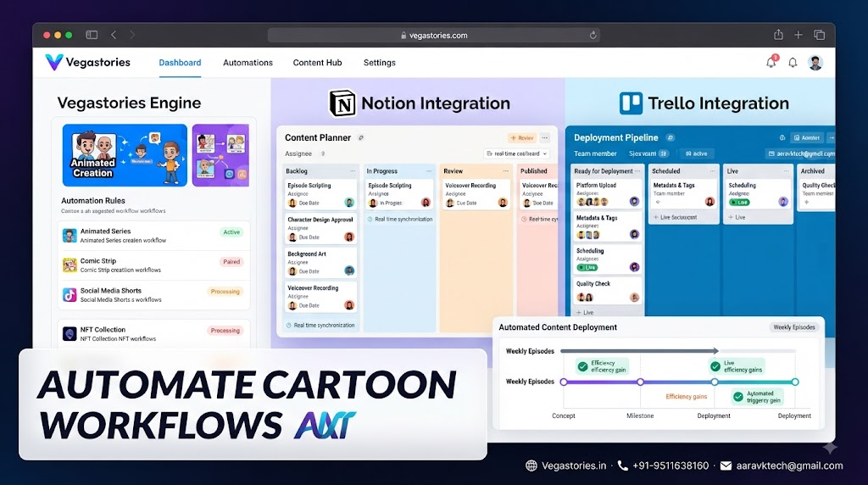Open Voiceover Recording card in Backlog
868x485 pixels.
320,298
